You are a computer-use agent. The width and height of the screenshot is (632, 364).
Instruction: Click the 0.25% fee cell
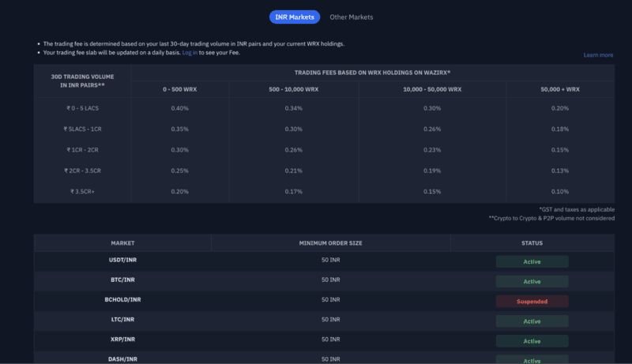pos(180,171)
